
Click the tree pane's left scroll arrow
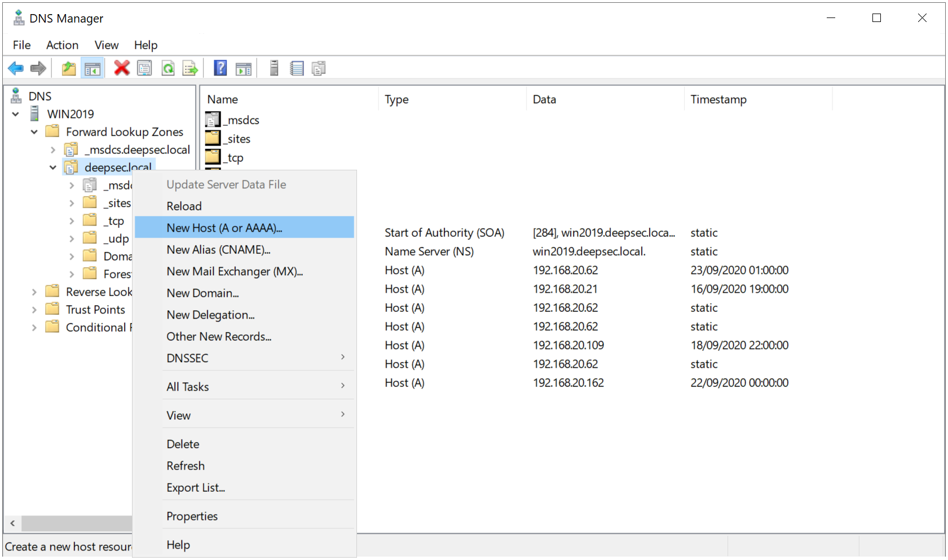[12, 523]
